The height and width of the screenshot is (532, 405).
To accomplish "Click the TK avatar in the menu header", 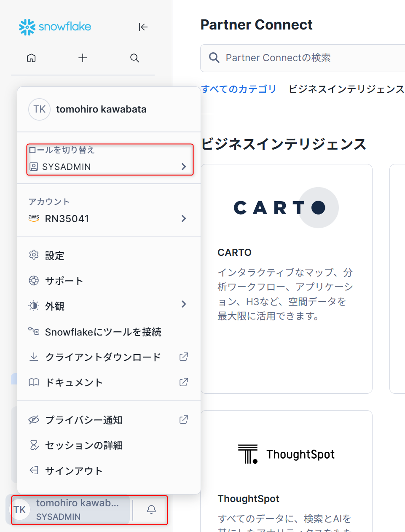I will [x=39, y=109].
